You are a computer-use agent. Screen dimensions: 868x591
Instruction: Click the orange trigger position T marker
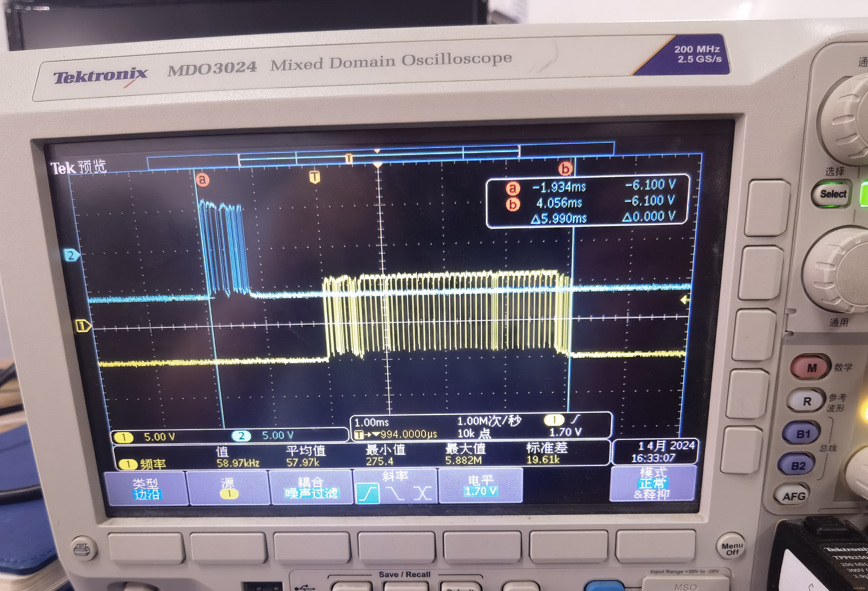(315, 177)
